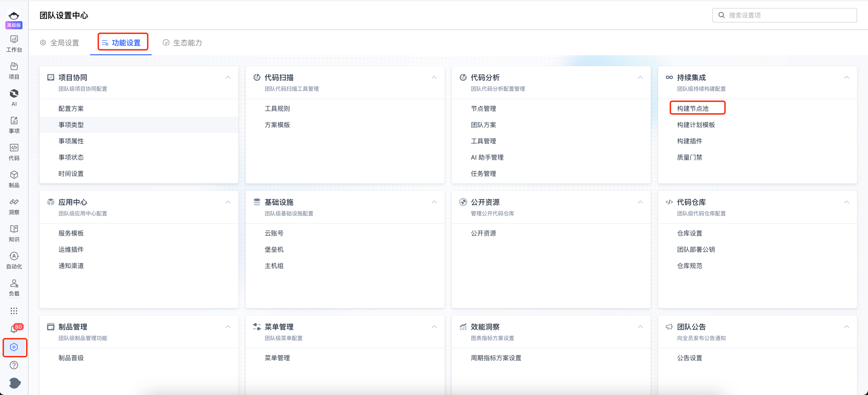Open the 项目 projects sidebar icon

14,71
